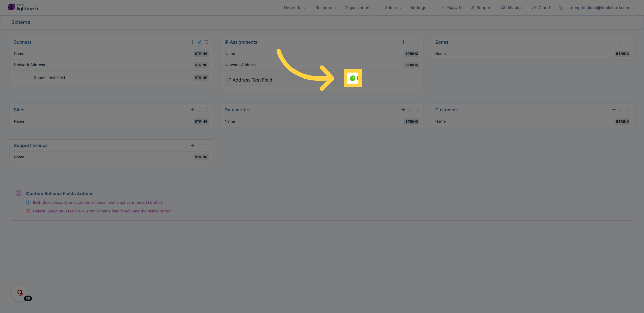Open notifications bell

coord(560,8)
